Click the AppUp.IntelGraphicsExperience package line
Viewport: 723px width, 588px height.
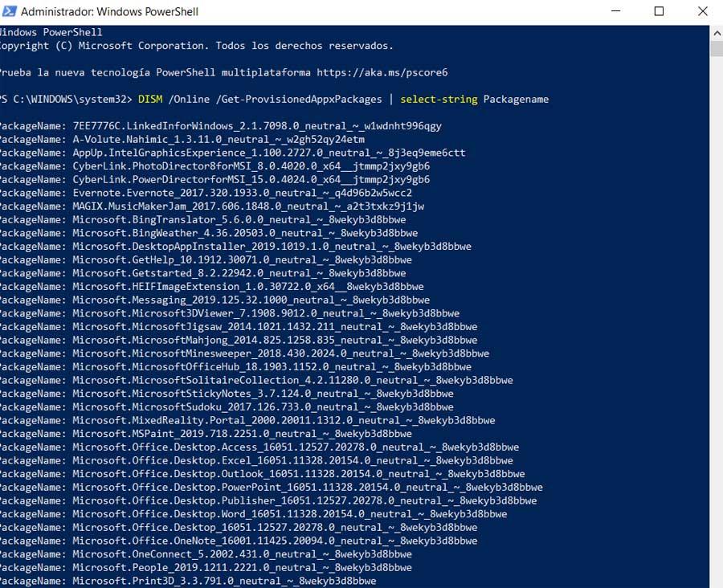pos(233,153)
